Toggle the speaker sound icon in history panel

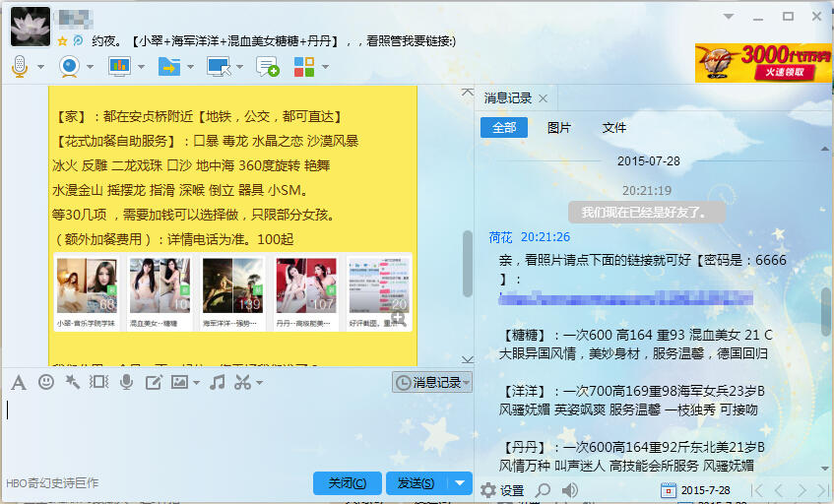[570, 490]
